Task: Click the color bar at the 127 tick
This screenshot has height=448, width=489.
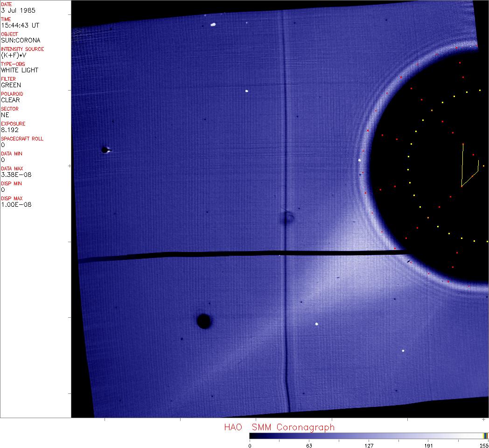Action: pyautogui.click(x=369, y=435)
